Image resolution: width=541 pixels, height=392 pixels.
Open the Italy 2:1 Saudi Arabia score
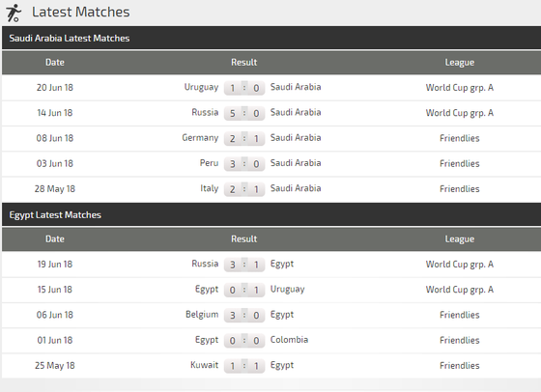tap(244, 189)
